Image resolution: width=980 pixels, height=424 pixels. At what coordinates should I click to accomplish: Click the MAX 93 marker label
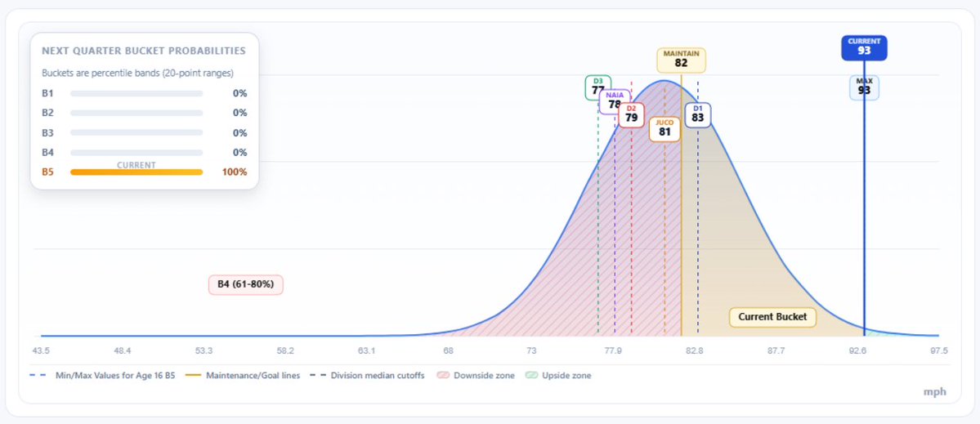click(x=864, y=87)
